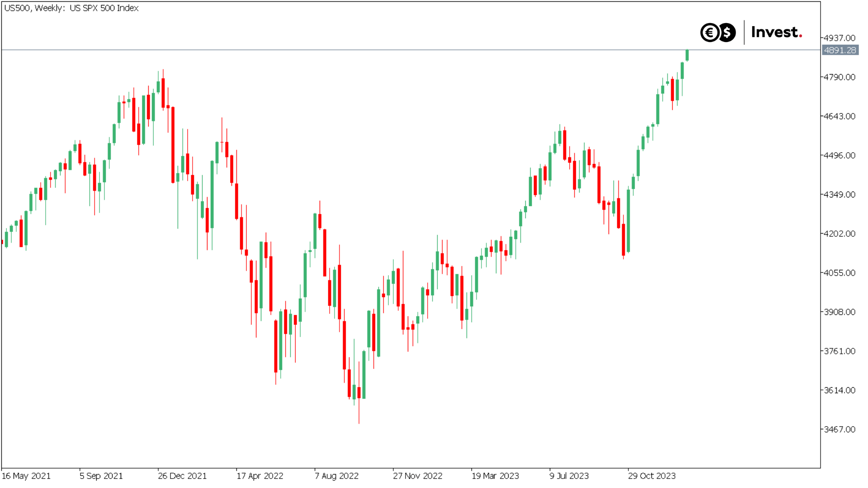Click the 5 Sep 2021 date label
The image size is (868, 488).
pyautogui.click(x=101, y=476)
